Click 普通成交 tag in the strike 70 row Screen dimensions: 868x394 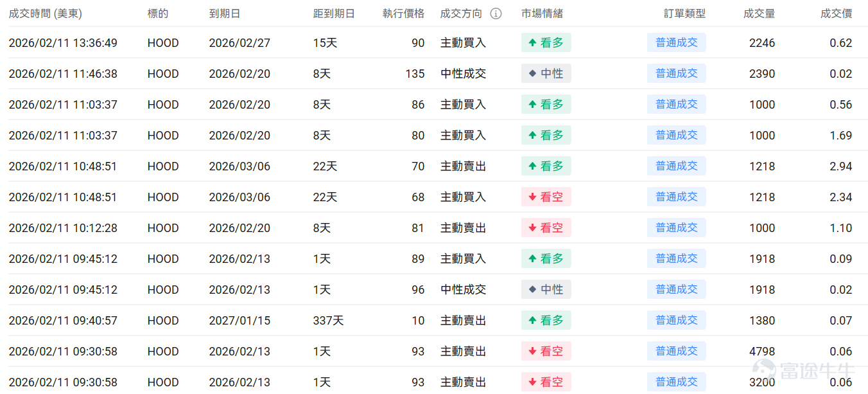pos(677,166)
